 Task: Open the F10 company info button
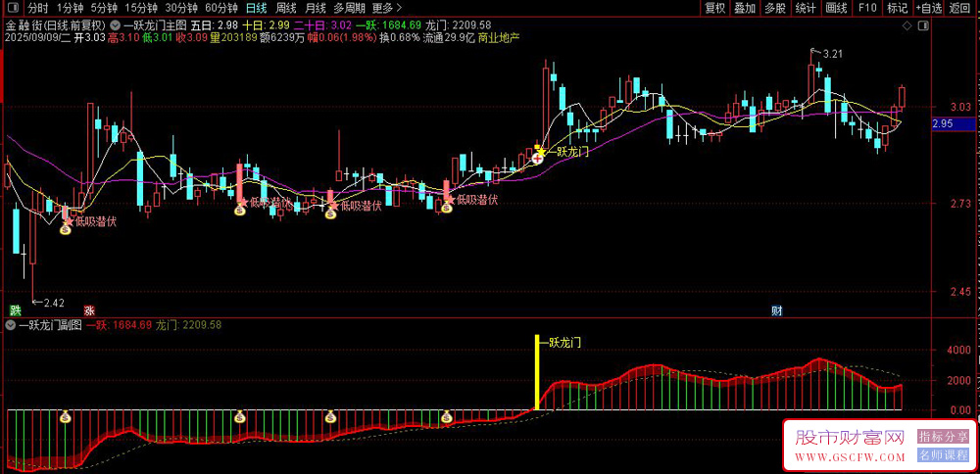click(867, 8)
